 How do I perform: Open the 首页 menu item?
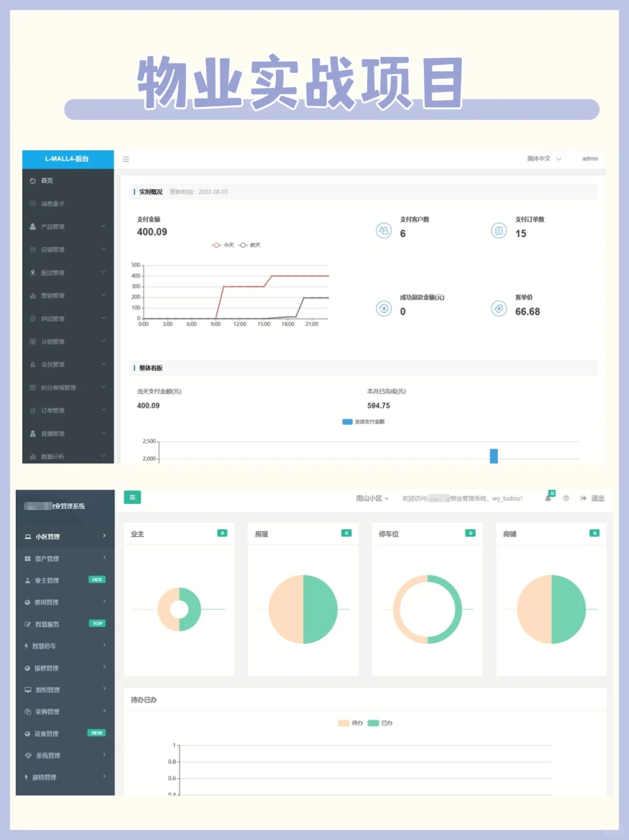coord(68,181)
